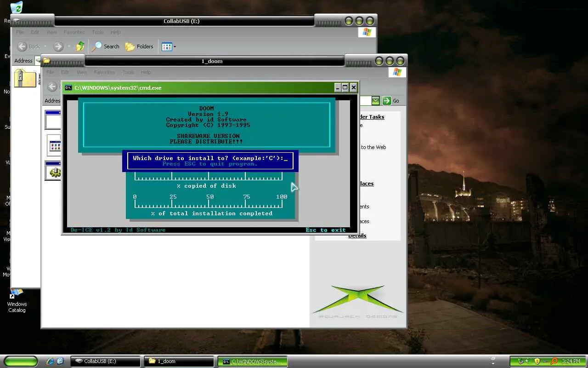Open the View menu in CollabUSB window
Viewport: 588px width, 368px height.
(x=51, y=32)
